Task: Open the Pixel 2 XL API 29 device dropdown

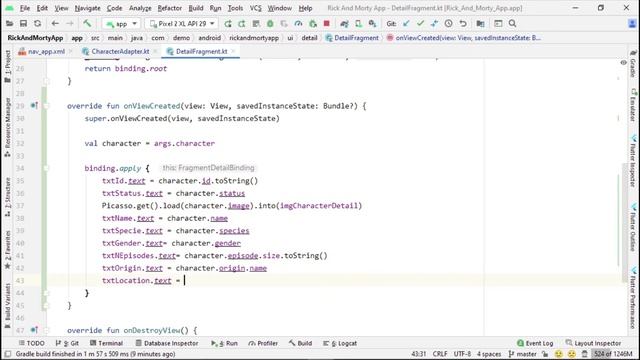Action: click(x=182, y=24)
